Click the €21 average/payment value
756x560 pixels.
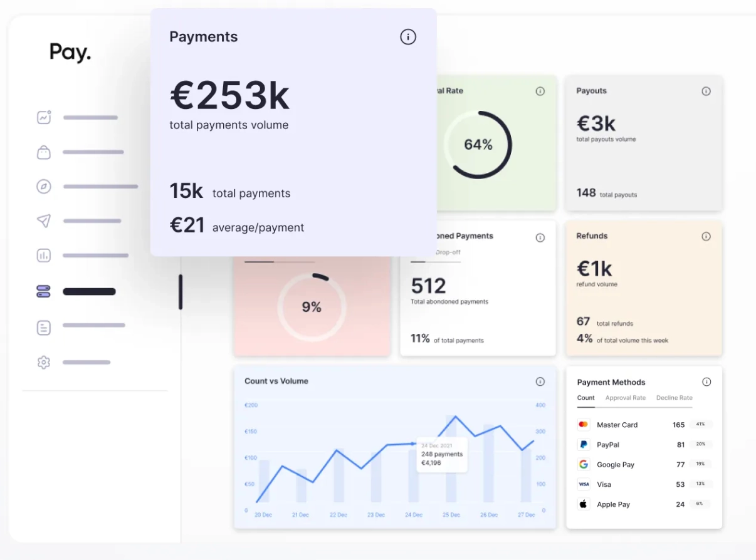tap(187, 225)
